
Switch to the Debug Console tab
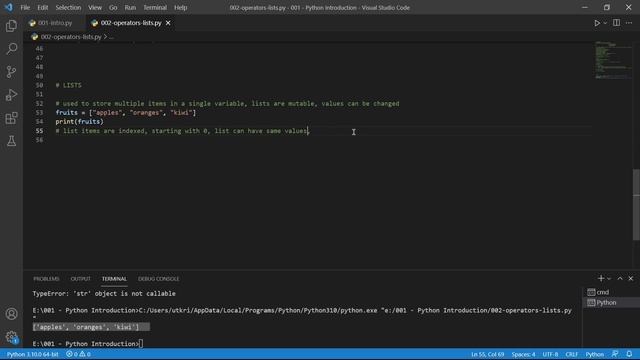tap(158, 279)
